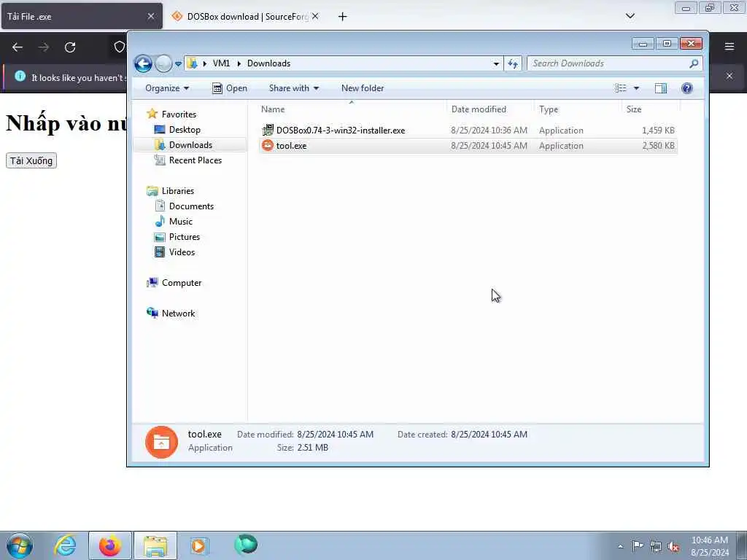Screen dimensions: 747x560
Task: Click the large tool.exe icon in details pane
Action: click(161, 442)
